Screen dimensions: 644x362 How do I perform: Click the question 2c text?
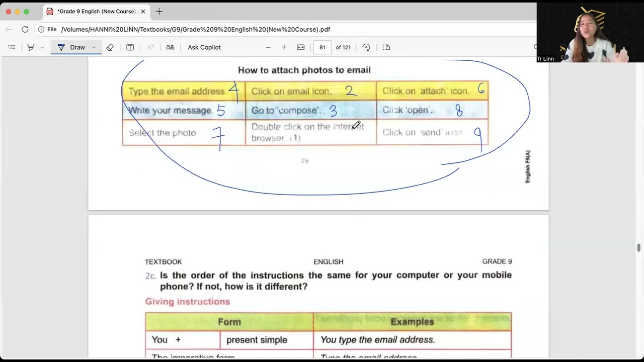click(328, 281)
